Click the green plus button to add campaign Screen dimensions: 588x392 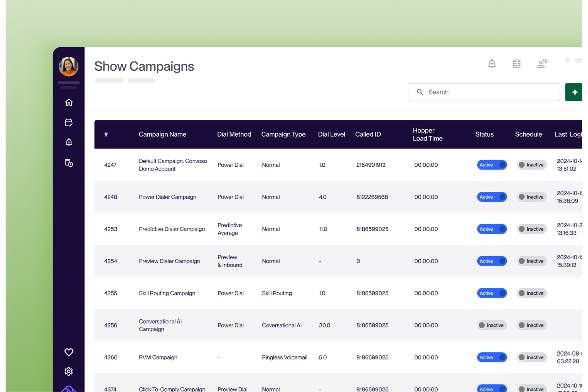tap(574, 92)
